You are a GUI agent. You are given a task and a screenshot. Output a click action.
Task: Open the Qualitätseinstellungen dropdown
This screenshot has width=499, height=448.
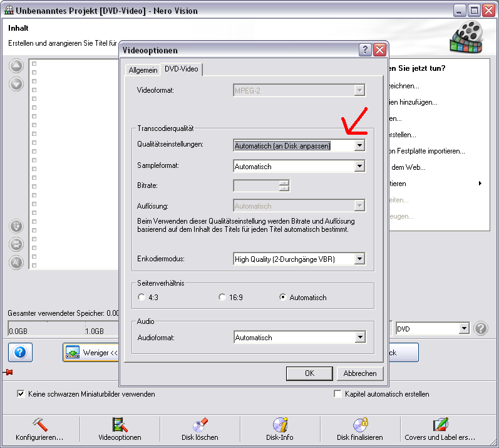point(359,145)
